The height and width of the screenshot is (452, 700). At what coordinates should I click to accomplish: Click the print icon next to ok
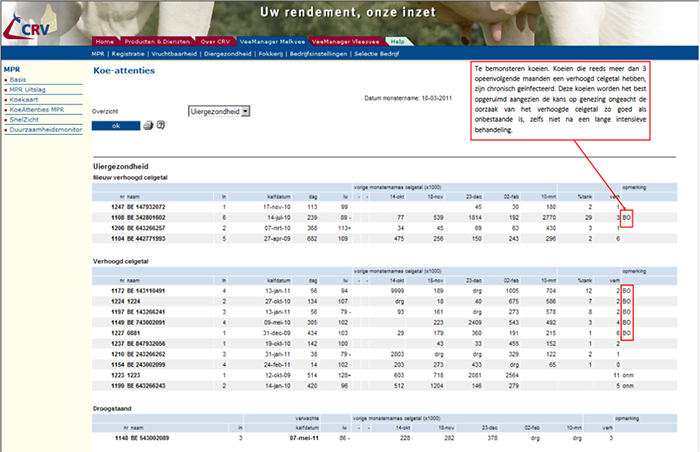[x=147, y=126]
